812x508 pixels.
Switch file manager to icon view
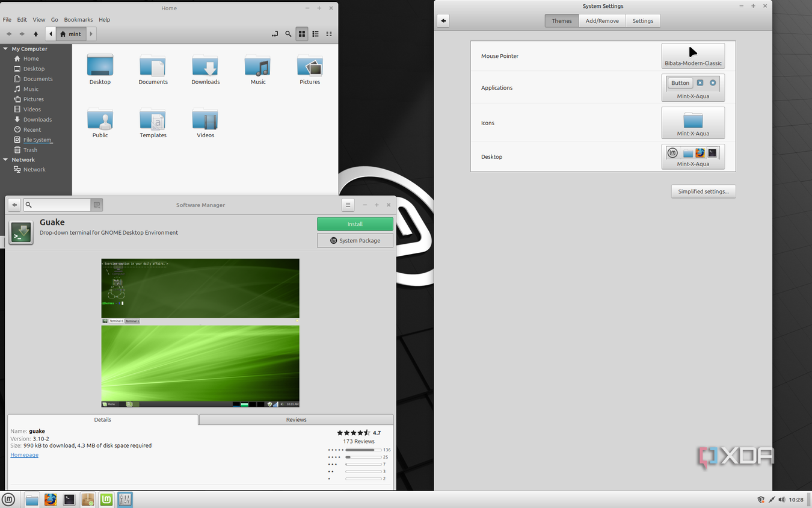pyautogui.click(x=302, y=34)
